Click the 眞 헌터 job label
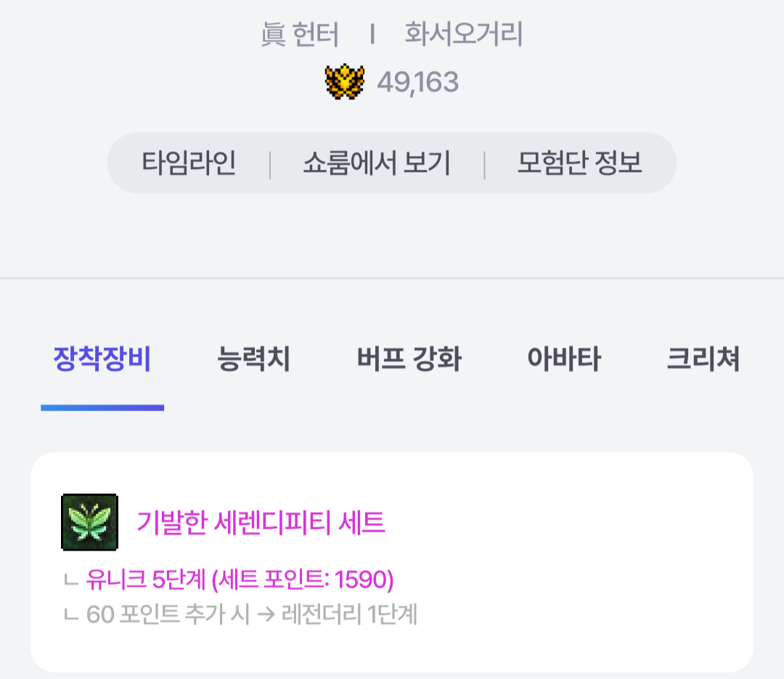This screenshot has width=784, height=679. (300, 35)
